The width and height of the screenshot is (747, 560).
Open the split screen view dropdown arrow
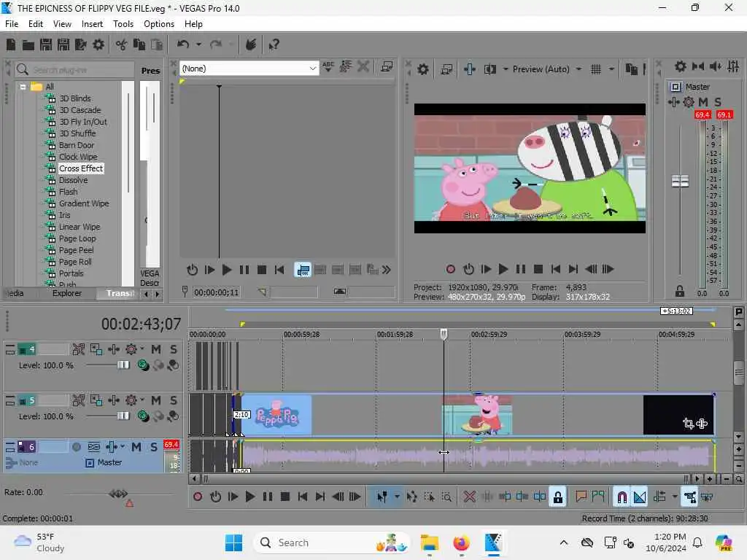click(x=506, y=69)
